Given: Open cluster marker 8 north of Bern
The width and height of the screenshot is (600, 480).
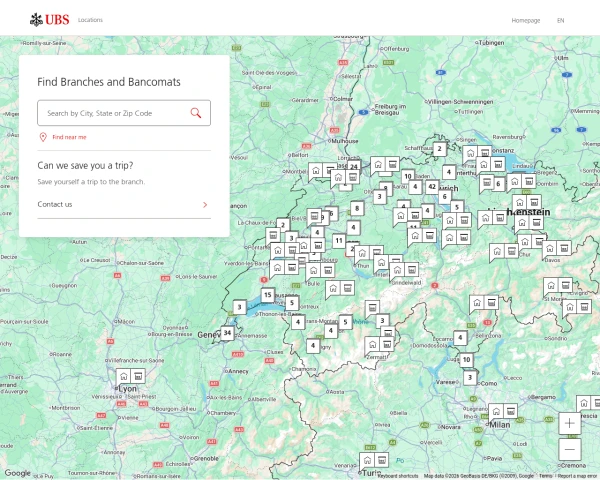Looking at the screenshot, I should [x=357, y=208].
